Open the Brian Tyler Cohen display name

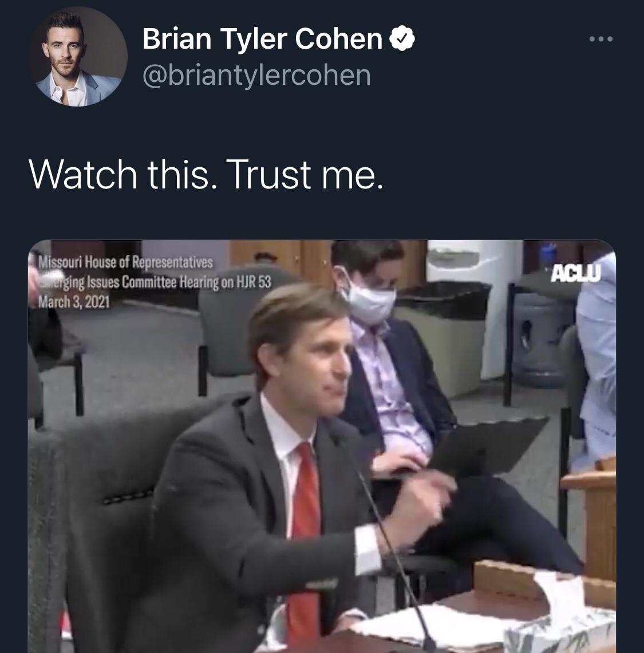(262, 38)
